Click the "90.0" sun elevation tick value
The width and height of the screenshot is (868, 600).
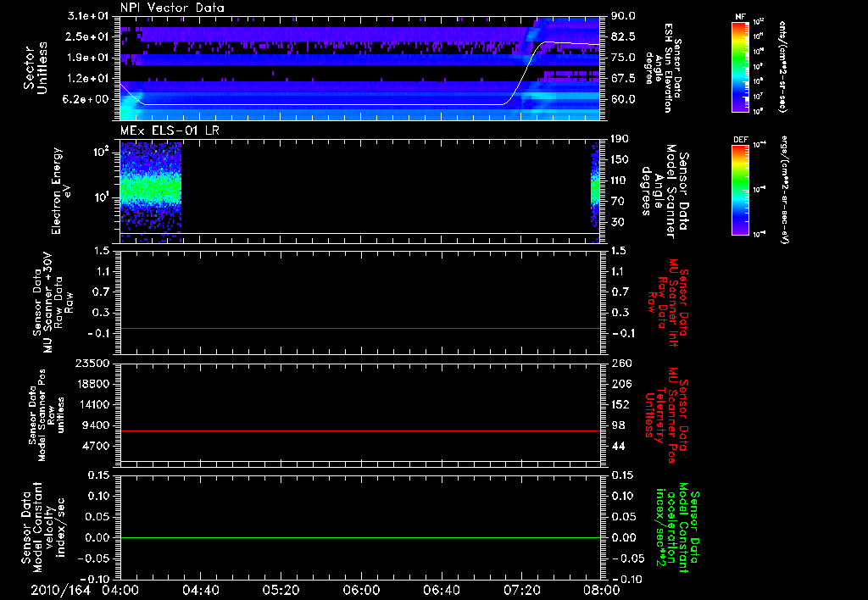point(623,15)
